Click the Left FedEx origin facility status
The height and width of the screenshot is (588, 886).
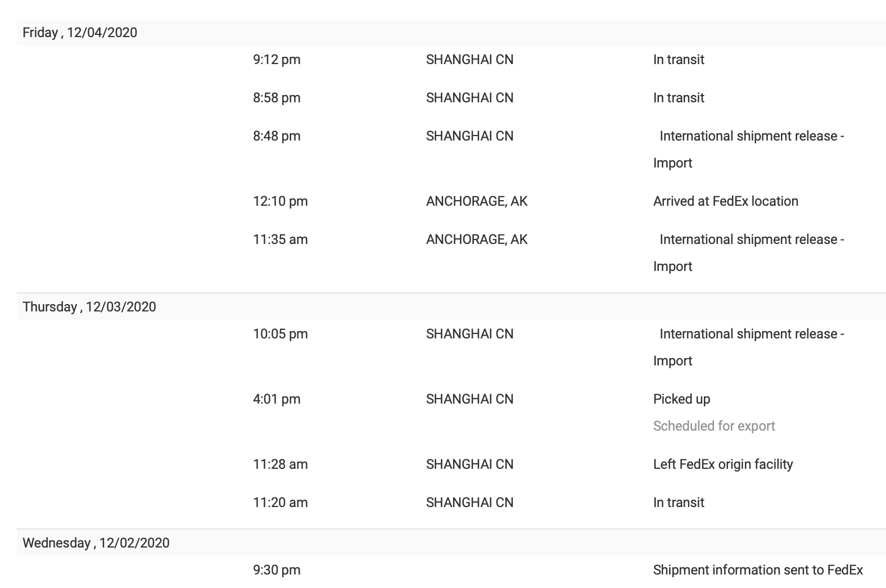[x=723, y=464]
